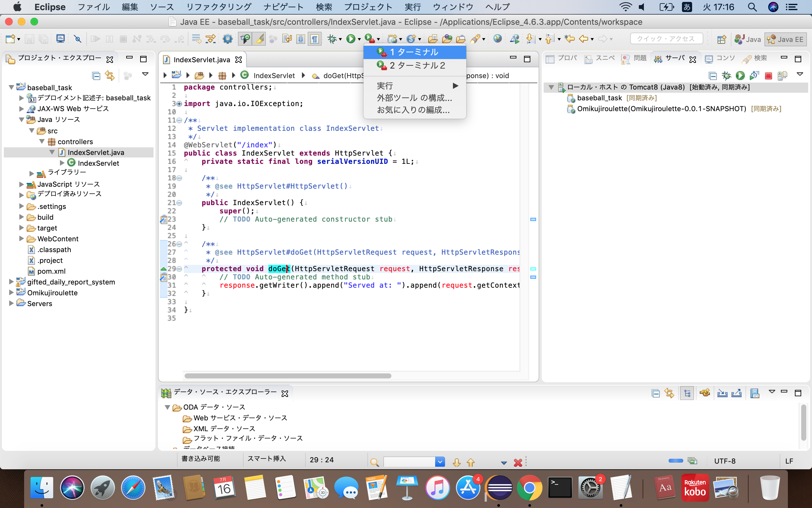Image resolution: width=812 pixels, height=508 pixels.
Task: Click the Open Web Browser globe icon
Action: tap(498, 39)
